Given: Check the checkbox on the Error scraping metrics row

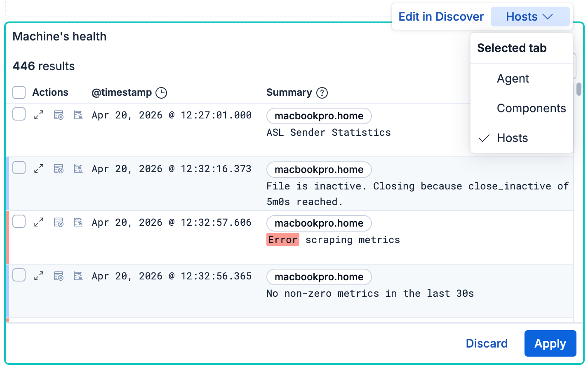Looking at the screenshot, I should (x=19, y=221).
